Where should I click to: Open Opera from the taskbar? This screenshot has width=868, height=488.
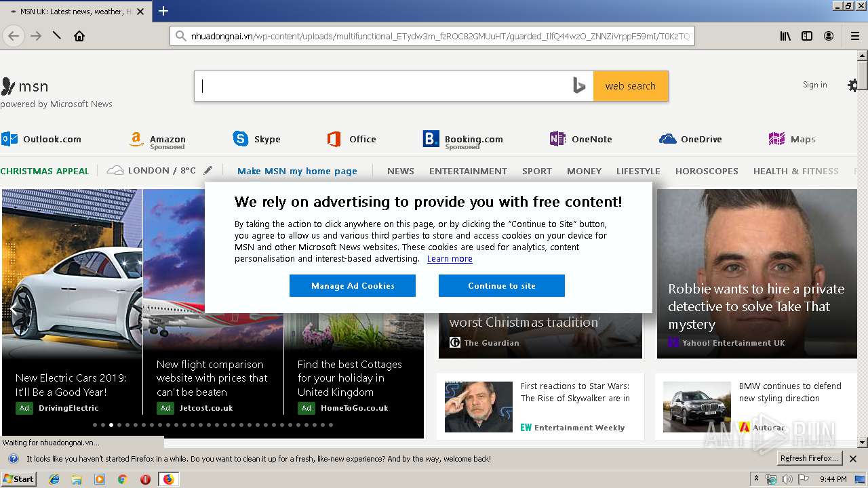(145, 479)
